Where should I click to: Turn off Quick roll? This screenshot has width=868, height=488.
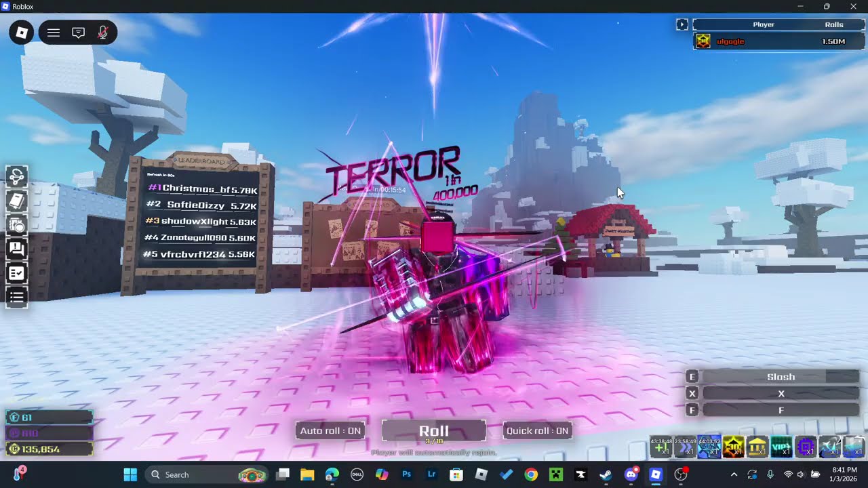click(x=538, y=430)
